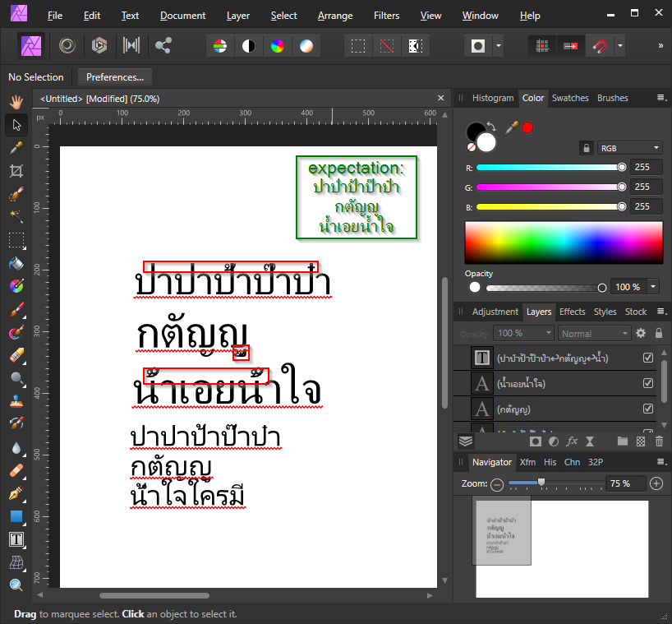
Task: Switch to the Liquify Persona
Action: coord(67,45)
